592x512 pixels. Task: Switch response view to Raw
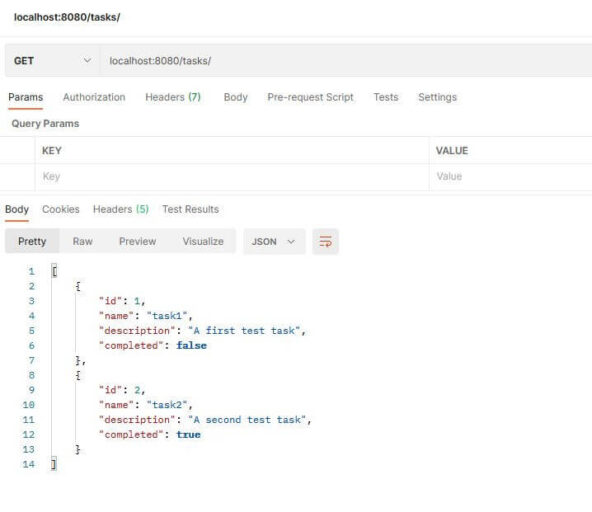[83, 241]
